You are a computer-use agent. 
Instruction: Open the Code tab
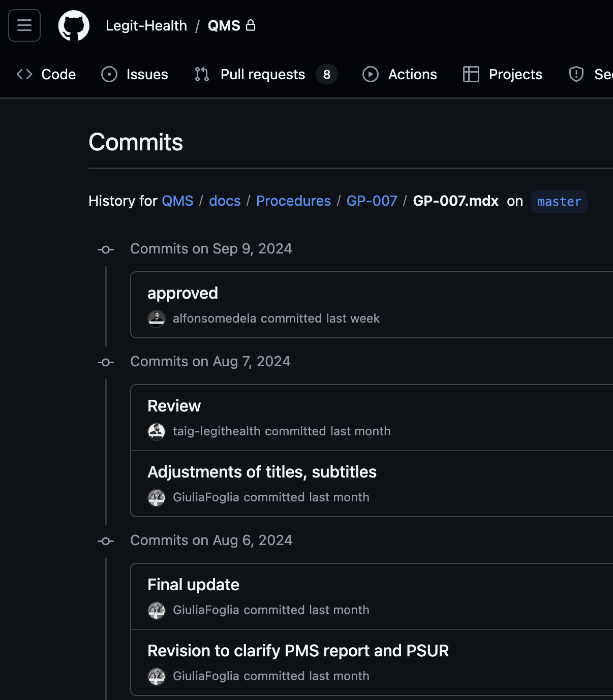(46, 75)
